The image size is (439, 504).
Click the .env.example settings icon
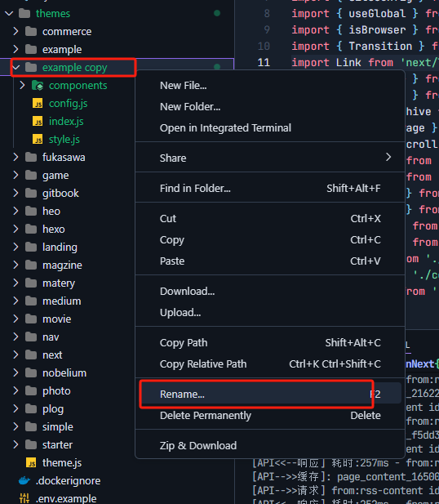click(24, 498)
